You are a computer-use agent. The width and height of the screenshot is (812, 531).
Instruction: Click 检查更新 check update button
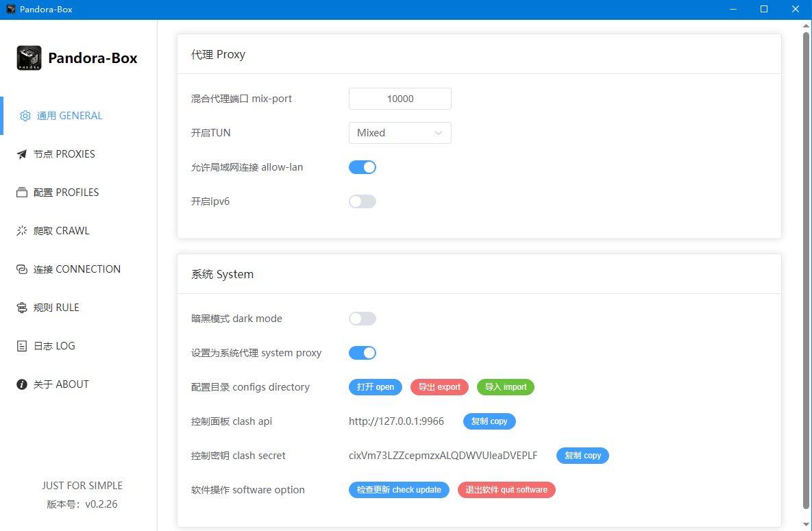399,490
